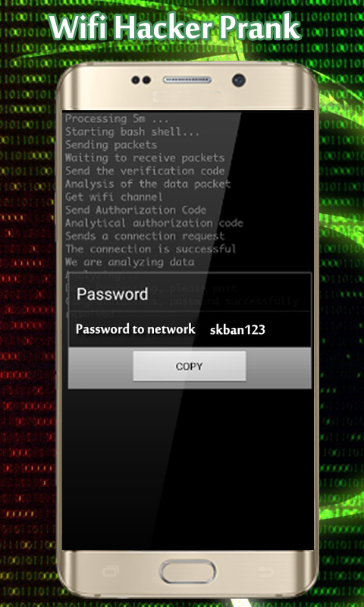
Task: Click the 'Send Authorization Code' line
Action: pos(136,210)
